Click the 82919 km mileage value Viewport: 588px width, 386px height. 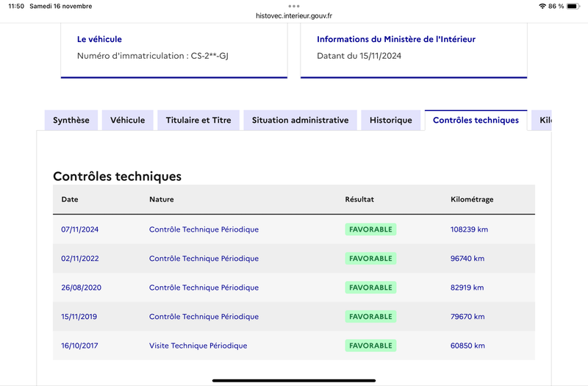467,287
